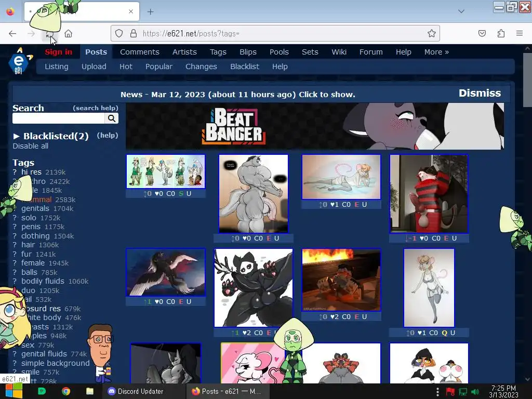Open the Artists page
532x399 pixels.
184,52
